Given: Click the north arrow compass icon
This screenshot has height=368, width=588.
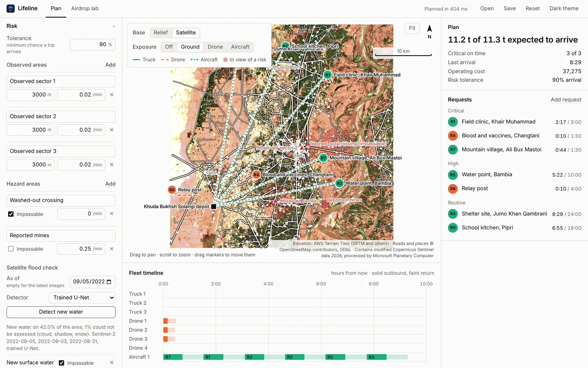Looking at the screenshot, I should pos(429,29).
